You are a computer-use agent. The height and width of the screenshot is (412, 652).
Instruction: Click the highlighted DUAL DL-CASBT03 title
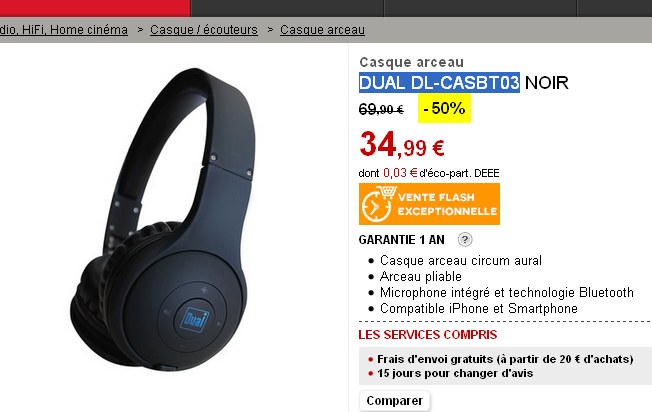click(x=439, y=82)
